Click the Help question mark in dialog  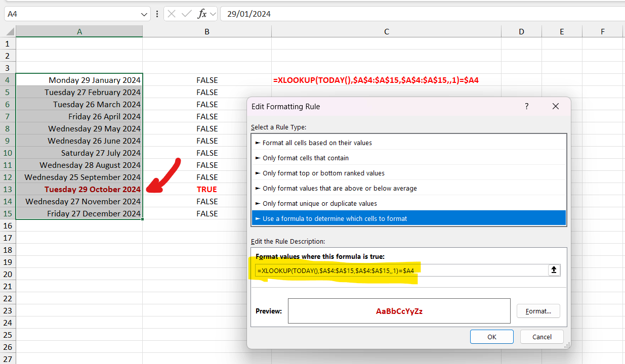[x=526, y=106]
